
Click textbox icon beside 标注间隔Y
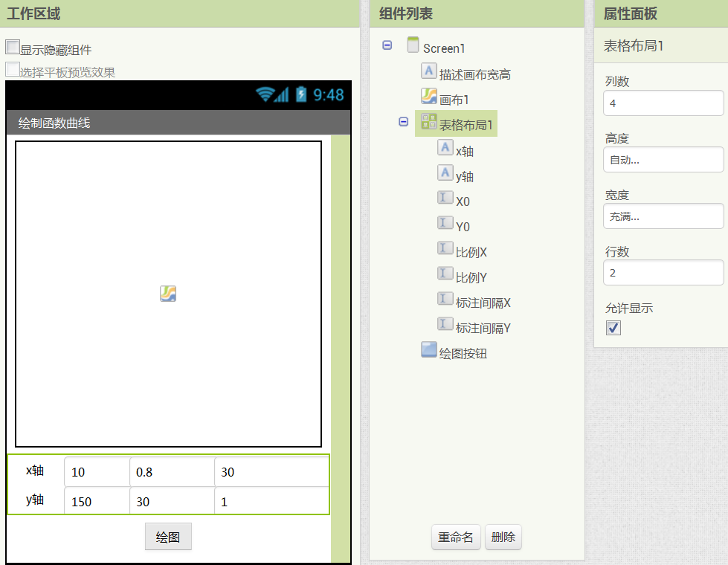(445, 323)
